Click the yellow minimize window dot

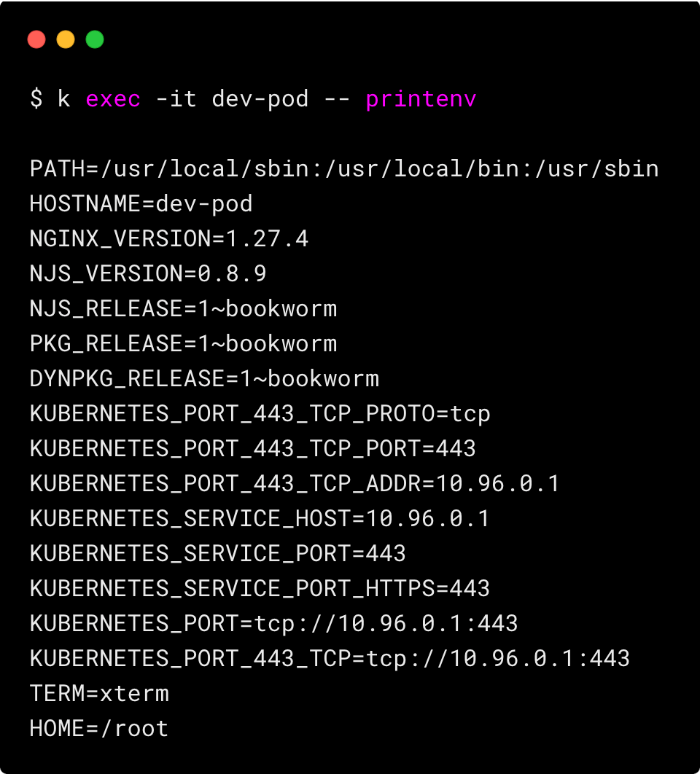[66, 39]
